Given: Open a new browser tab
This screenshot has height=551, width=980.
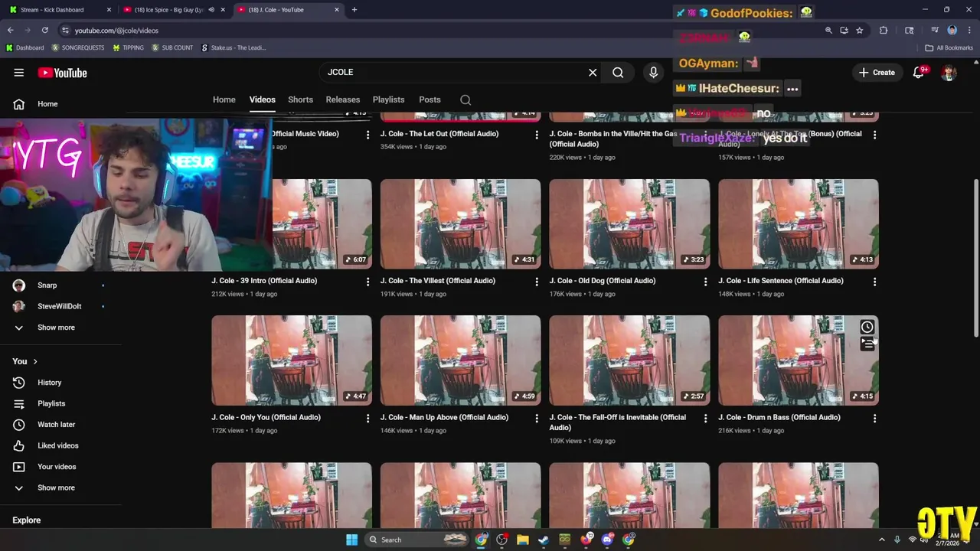Looking at the screenshot, I should point(354,10).
